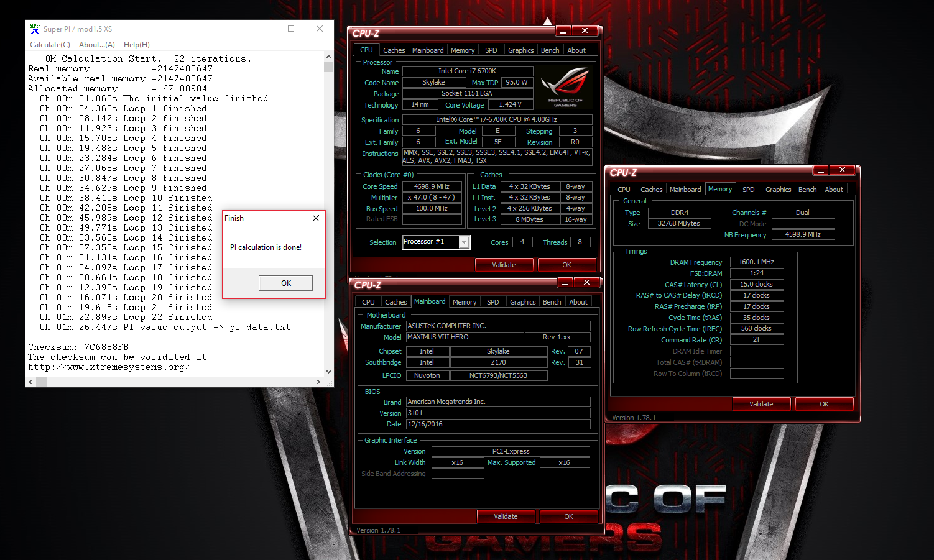This screenshot has height=560, width=934.
Task: Switch to SPD tab in top CPU-Z window
Action: [x=491, y=50]
